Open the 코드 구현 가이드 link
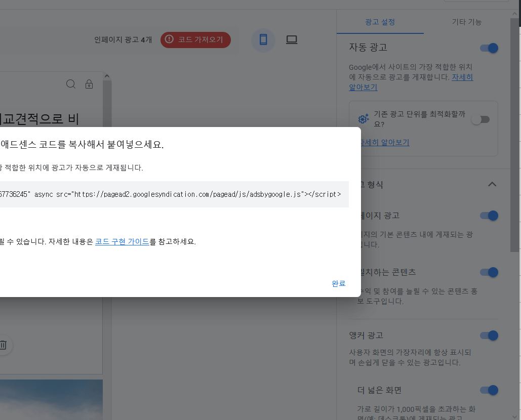Viewport: 521px width, 420px height. 122,242
